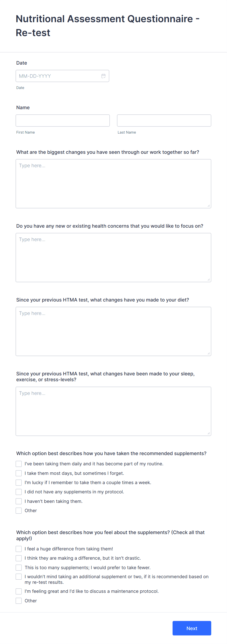Click the health concerns text area
Screen dimensions: 227x644
pos(113,257)
